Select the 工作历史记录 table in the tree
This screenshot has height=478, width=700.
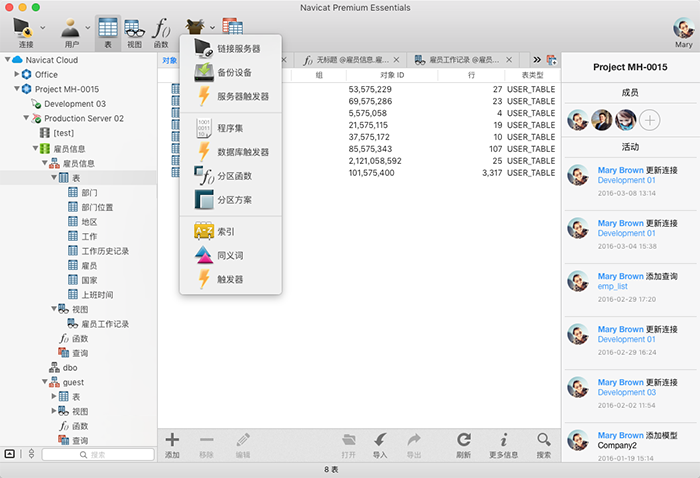click(105, 251)
